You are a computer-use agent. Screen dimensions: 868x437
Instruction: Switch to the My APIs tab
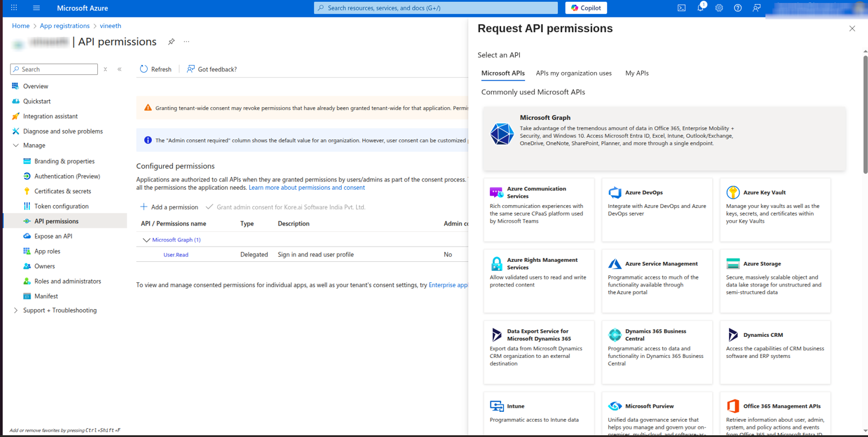click(x=636, y=73)
